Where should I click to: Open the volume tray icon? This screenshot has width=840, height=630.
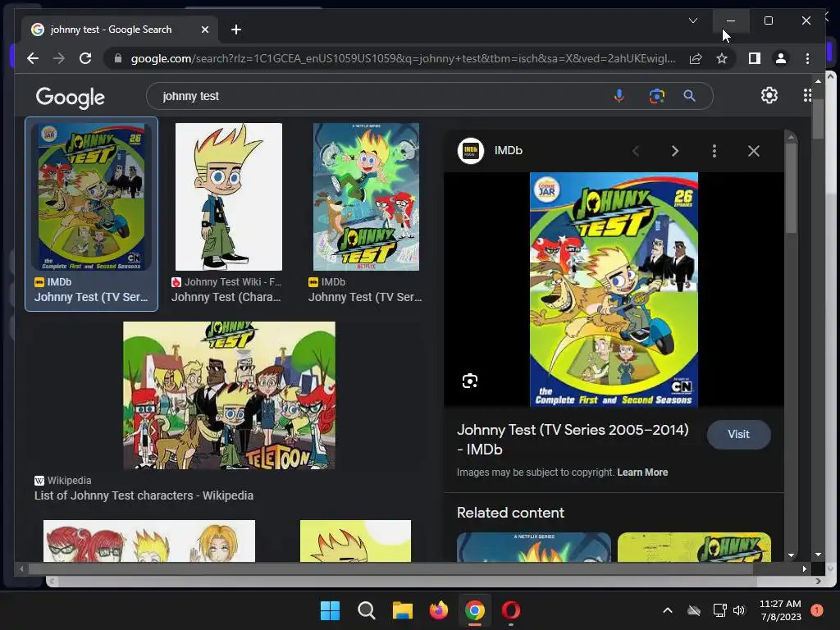click(739, 610)
